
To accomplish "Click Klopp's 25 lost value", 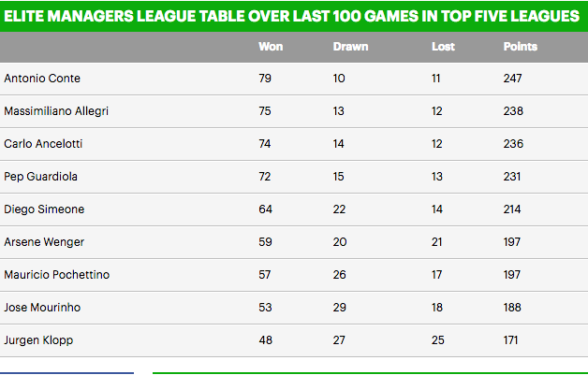I will point(438,340).
